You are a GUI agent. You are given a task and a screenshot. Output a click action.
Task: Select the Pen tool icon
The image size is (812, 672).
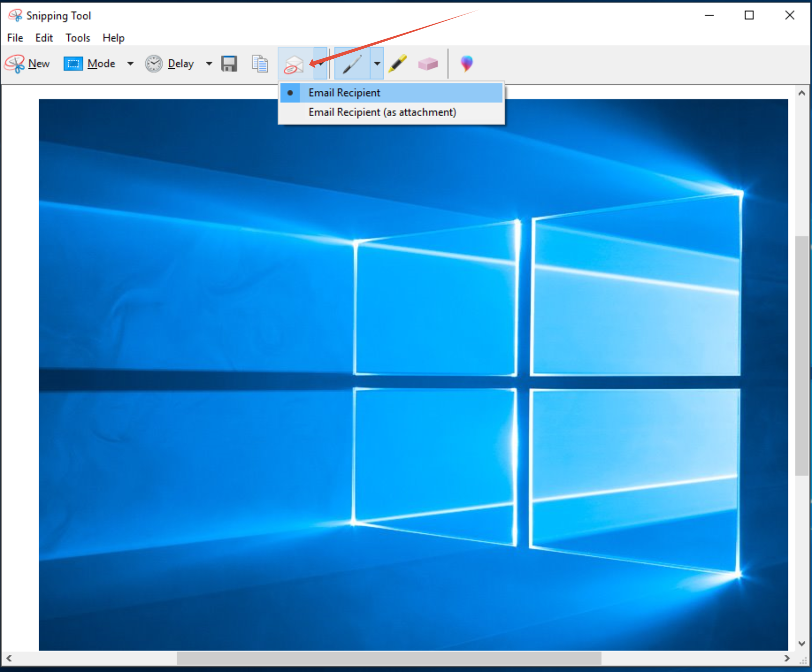pyautogui.click(x=352, y=64)
